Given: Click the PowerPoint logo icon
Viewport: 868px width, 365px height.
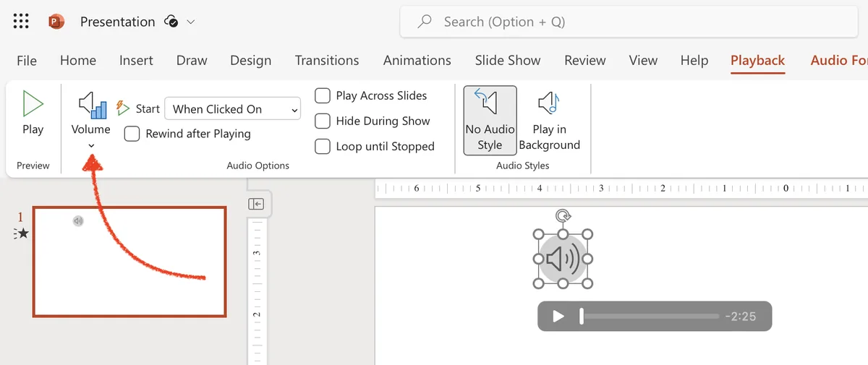Looking at the screenshot, I should 56,22.
